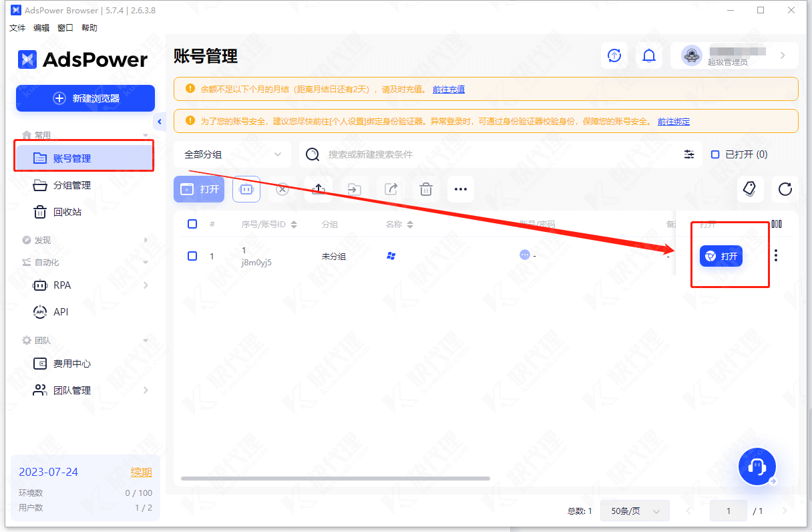
Task: Check the select-all checkbox in table header
Action: click(192, 224)
